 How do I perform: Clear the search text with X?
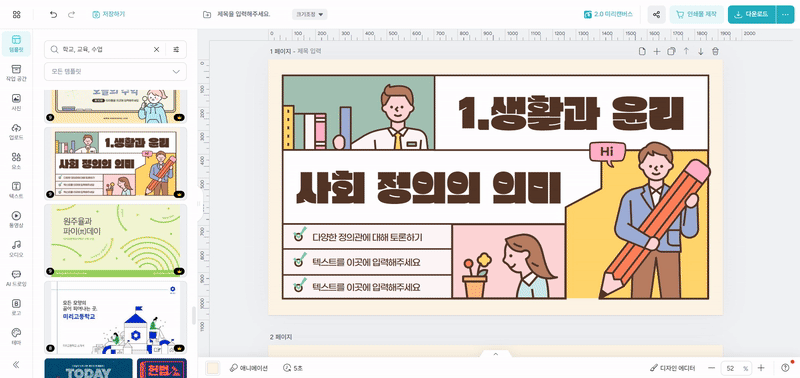click(157, 49)
